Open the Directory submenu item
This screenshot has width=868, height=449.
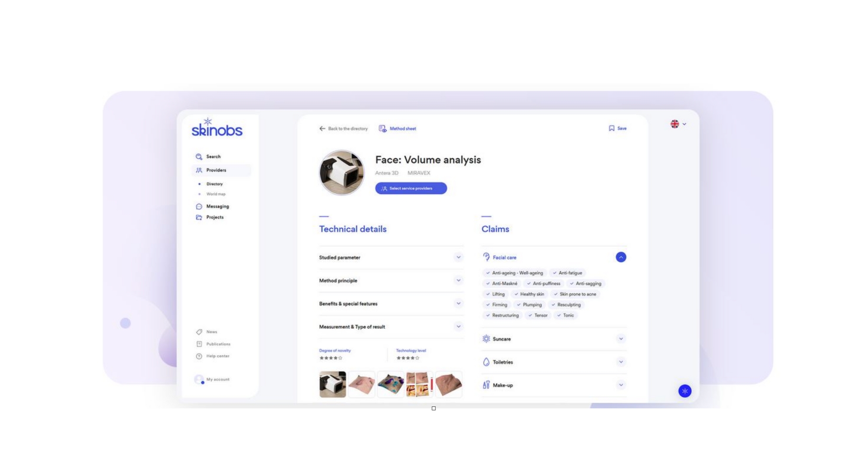214,184
